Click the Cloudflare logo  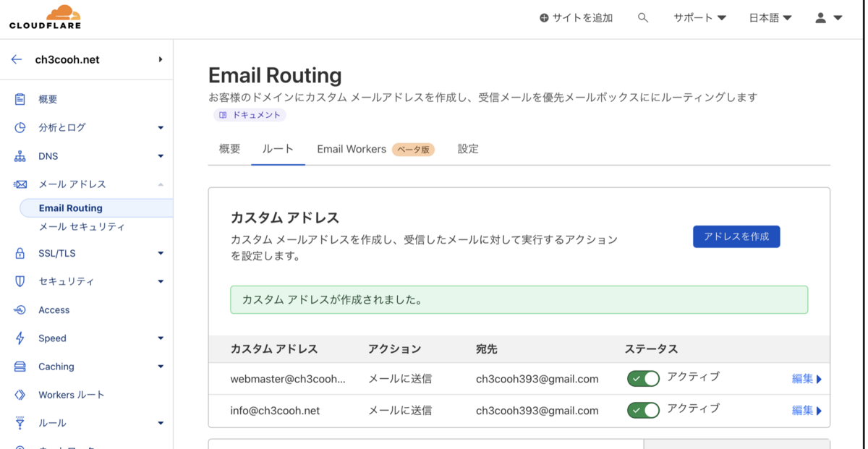click(x=45, y=17)
